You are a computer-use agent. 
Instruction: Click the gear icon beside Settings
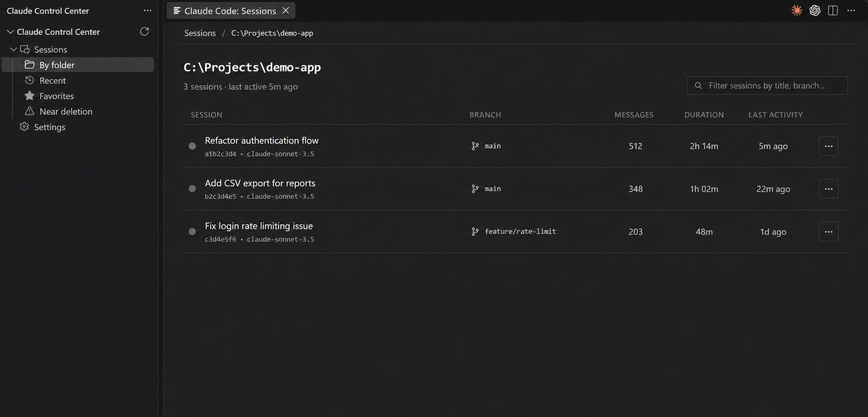point(24,127)
